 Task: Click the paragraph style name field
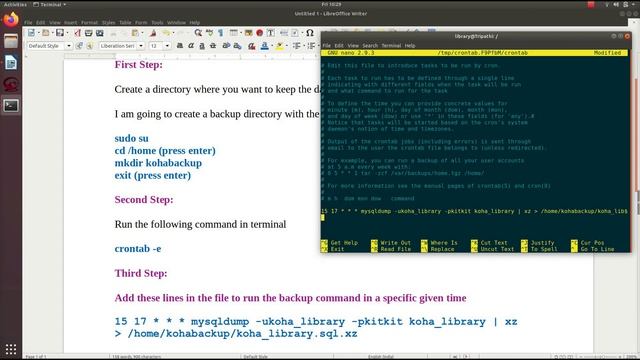point(46,46)
